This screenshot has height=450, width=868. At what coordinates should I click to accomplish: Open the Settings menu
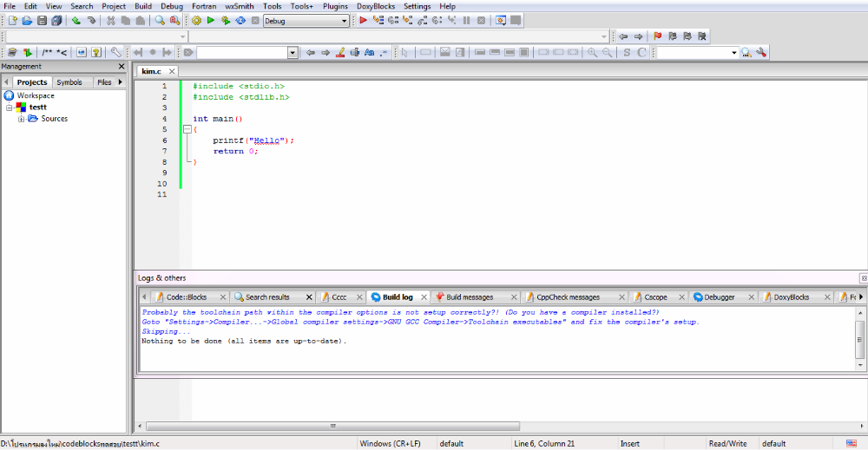[x=417, y=6]
